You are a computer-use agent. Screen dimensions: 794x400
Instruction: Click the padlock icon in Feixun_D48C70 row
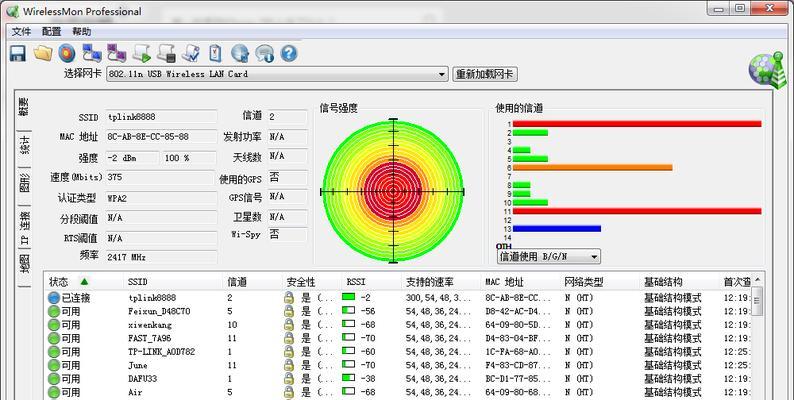(289, 311)
